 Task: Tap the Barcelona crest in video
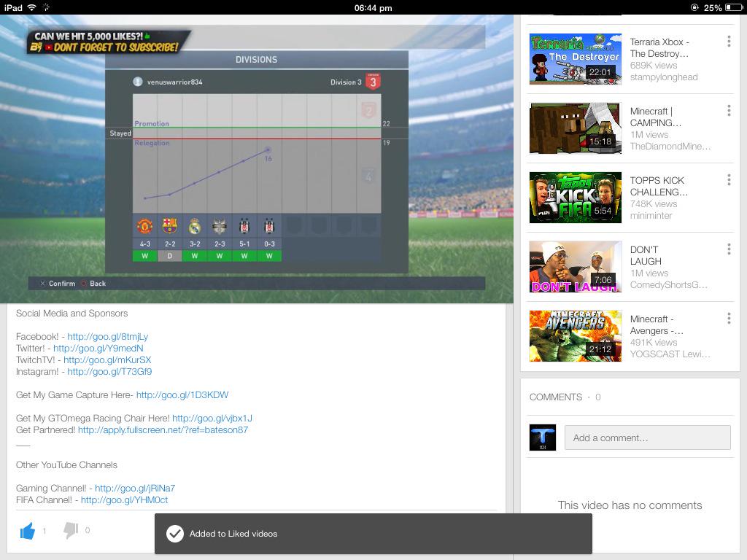coord(169,226)
